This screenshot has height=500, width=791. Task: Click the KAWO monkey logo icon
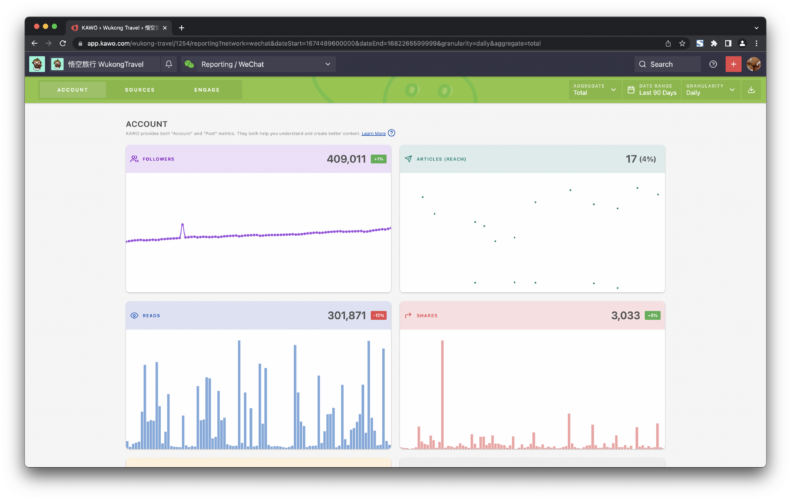point(37,64)
